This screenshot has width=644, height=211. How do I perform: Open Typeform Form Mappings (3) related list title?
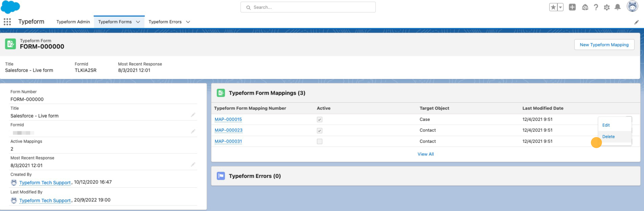[267, 93]
